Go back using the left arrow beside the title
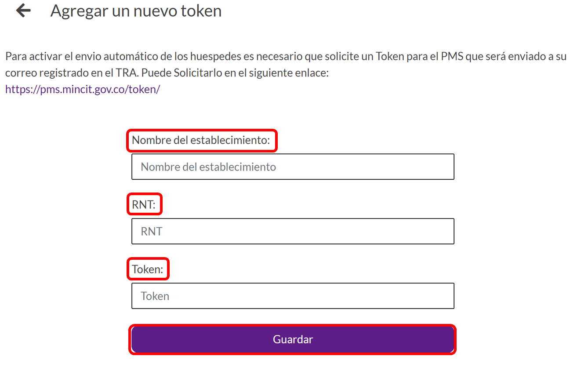Screen dimensions: 588x367 [x=23, y=11]
